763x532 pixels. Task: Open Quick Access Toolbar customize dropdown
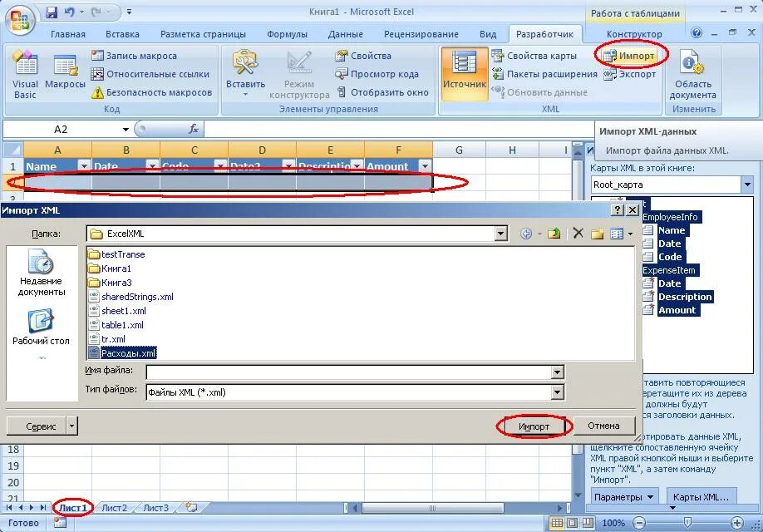click(129, 12)
